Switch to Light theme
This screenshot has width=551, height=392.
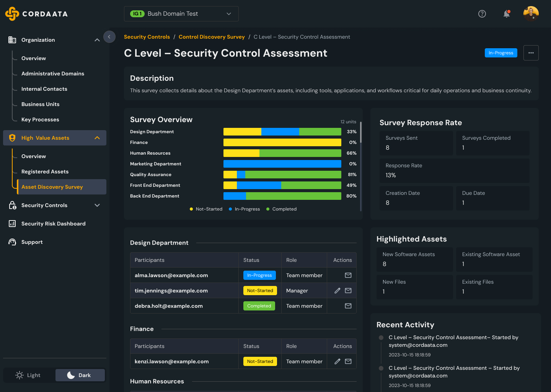(x=29, y=375)
